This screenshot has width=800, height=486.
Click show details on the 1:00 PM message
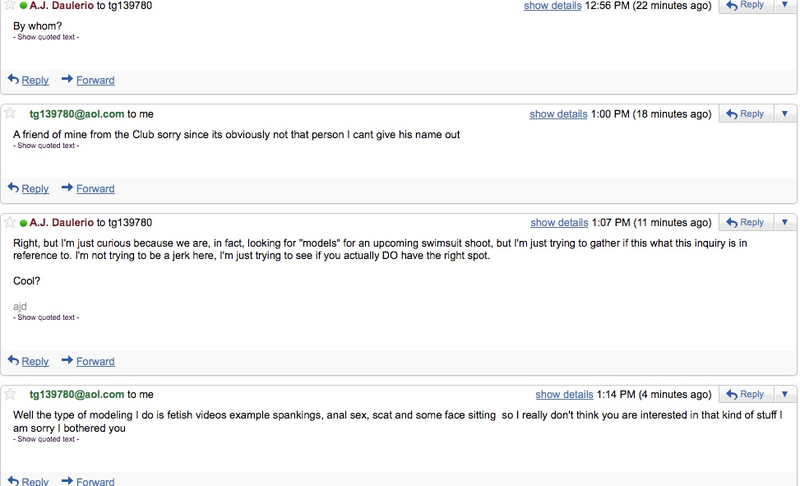coord(558,114)
